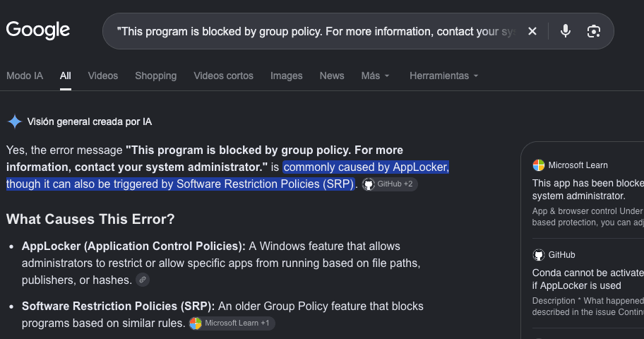Open the Shopping tab
644x339 pixels.
(155, 76)
